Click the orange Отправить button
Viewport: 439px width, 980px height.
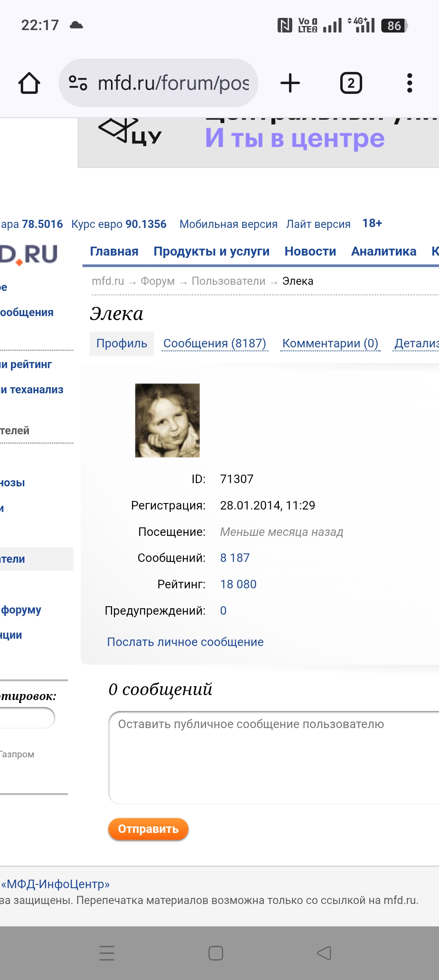148,829
